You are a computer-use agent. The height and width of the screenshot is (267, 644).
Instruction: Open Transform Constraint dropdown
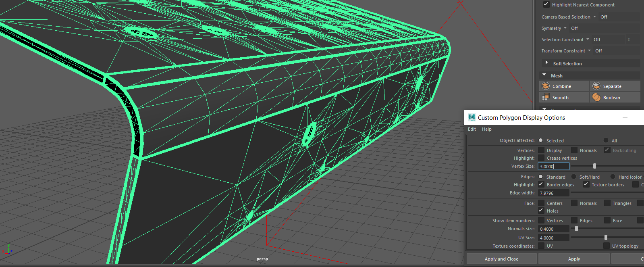click(x=589, y=50)
